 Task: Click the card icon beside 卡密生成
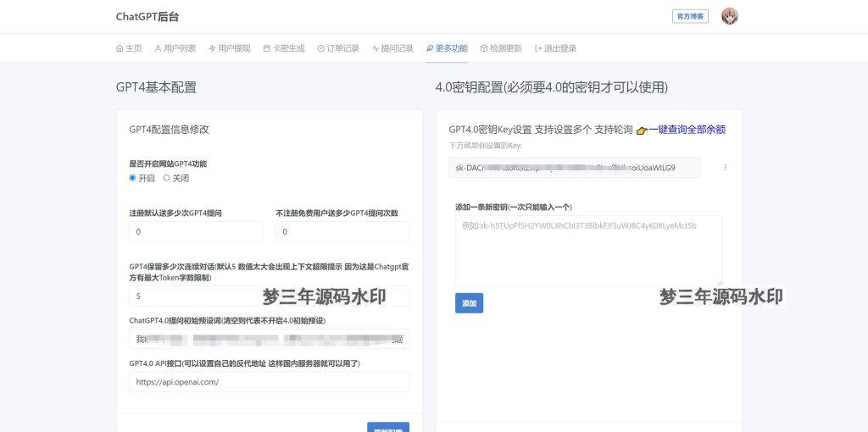click(266, 48)
